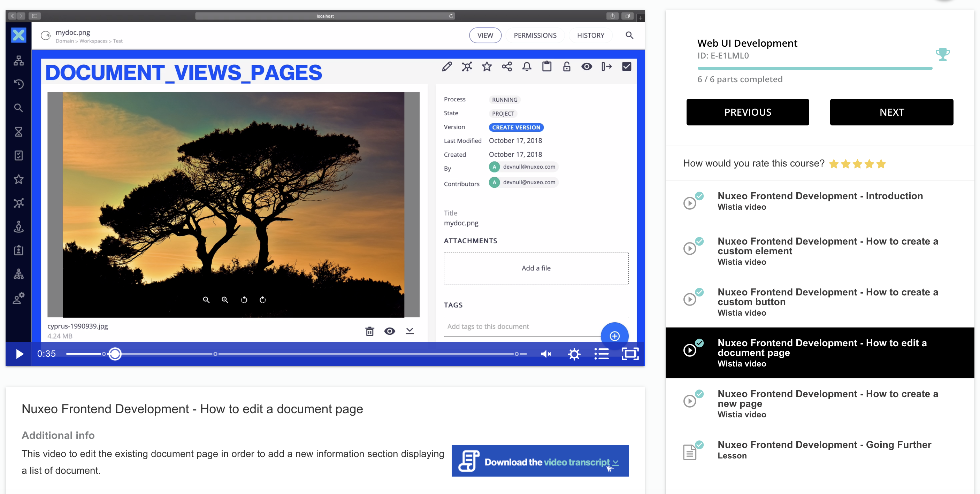Open clipboard badge icon in sidebar

click(x=18, y=250)
